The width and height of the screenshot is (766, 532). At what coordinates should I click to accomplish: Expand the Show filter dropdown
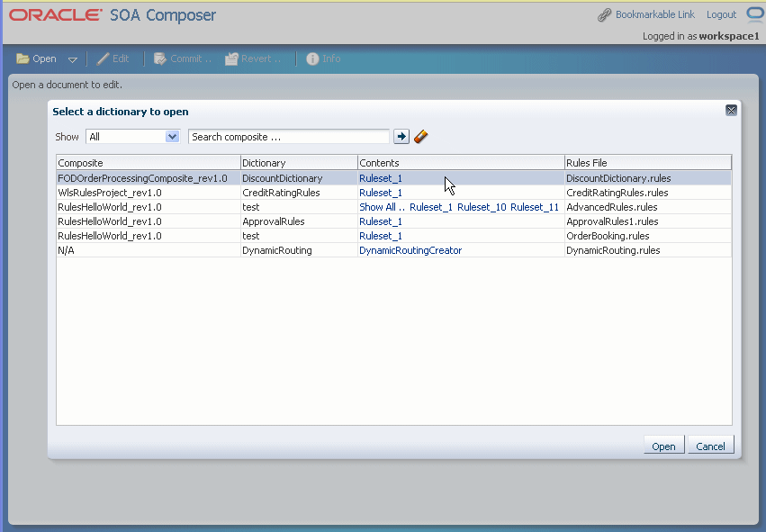point(172,137)
